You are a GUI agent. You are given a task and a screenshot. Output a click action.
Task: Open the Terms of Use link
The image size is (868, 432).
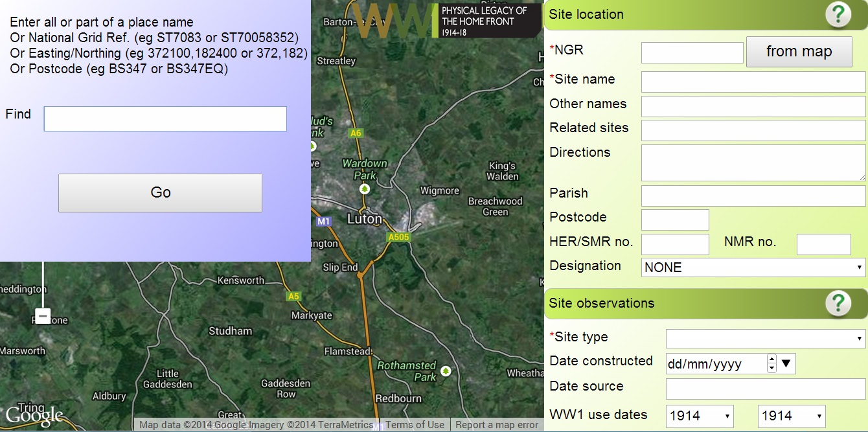tap(415, 425)
